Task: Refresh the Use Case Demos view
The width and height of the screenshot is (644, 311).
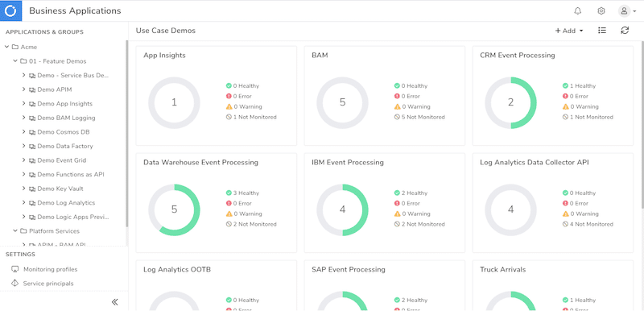Action: [625, 31]
